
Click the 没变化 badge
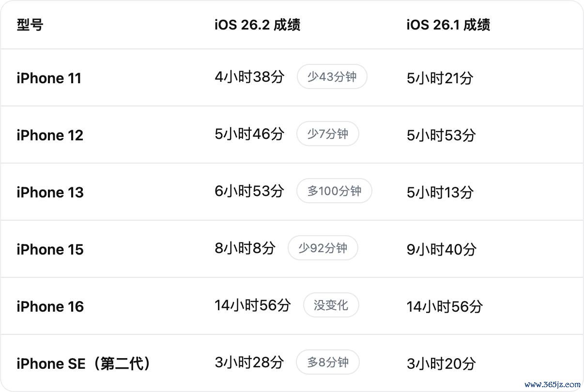[x=331, y=305]
